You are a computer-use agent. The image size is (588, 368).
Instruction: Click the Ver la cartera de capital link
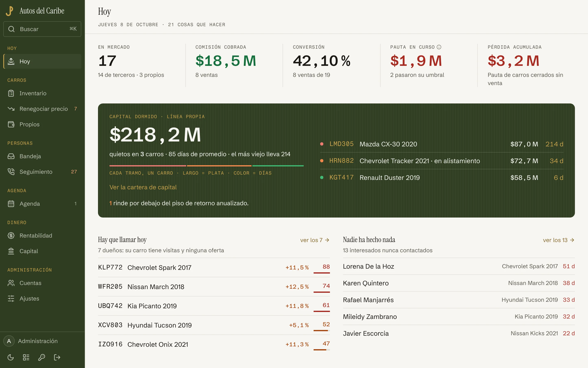143,187
